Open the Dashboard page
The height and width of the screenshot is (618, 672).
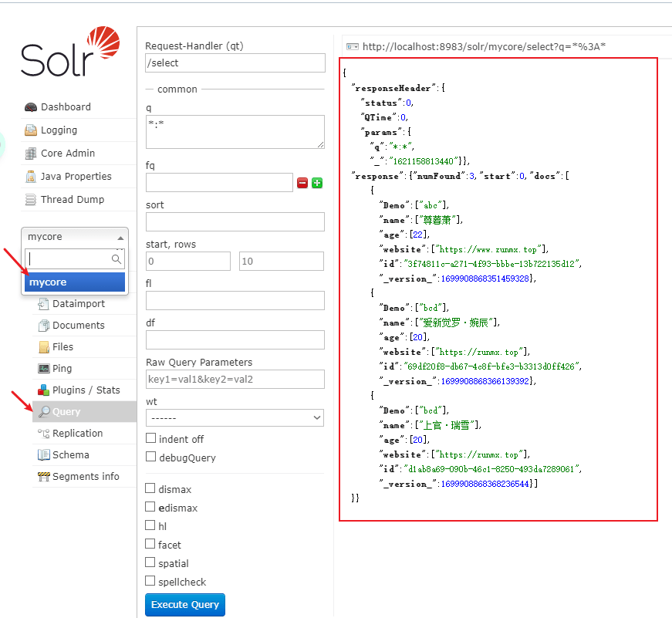tap(66, 107)
